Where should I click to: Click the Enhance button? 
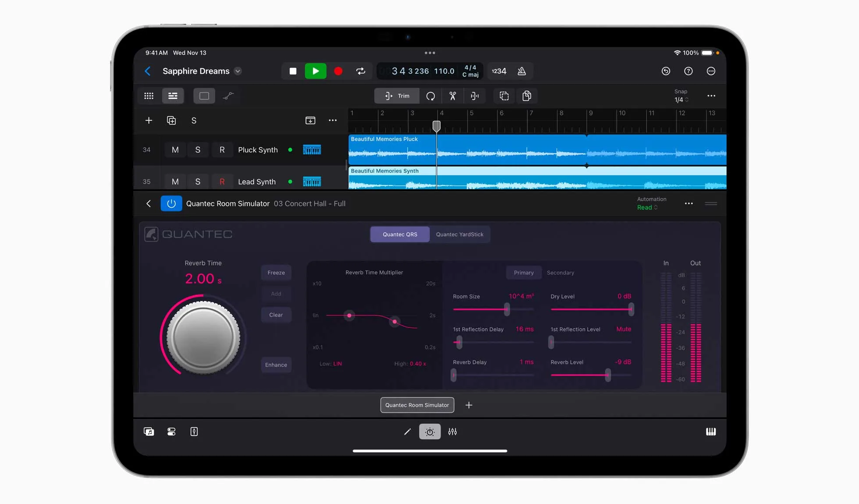point(276,365)
